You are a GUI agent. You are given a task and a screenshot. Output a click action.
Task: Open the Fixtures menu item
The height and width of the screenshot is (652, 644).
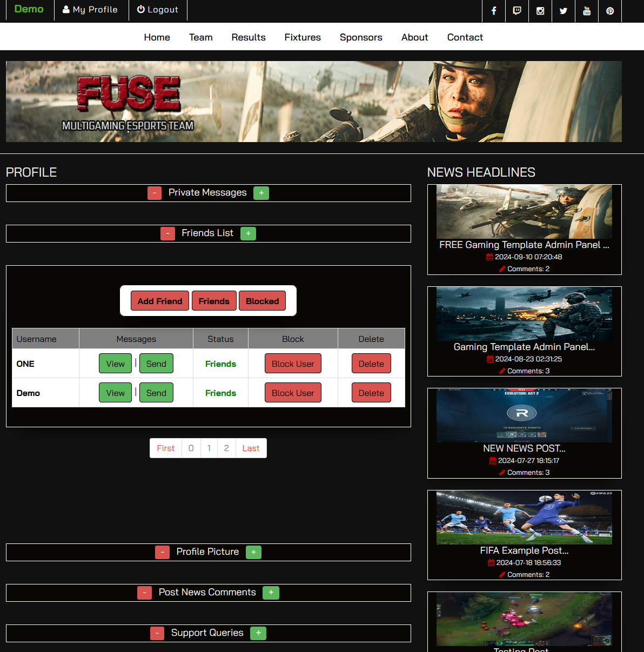click(x=303, y=37)
